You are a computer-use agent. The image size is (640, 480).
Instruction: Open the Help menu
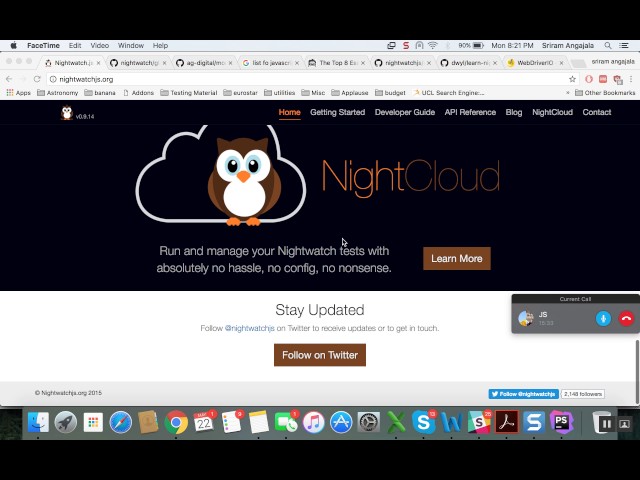tap(160, 46)
